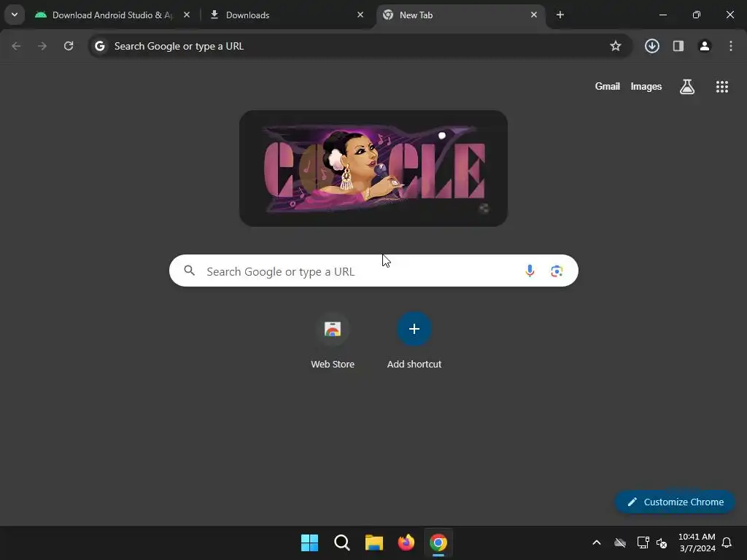Open the Chrome three-dot menu
Image resolution: width=747 pixels, height=560 pixels.
[731, 46]
